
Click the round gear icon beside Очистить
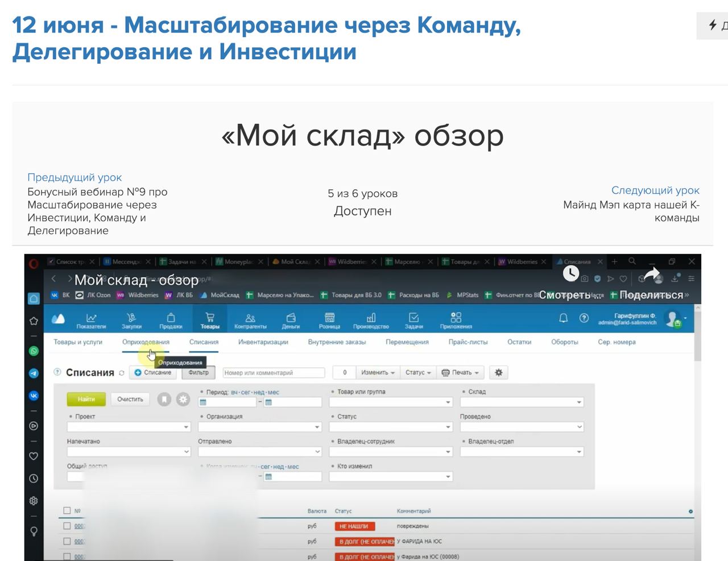pyautogui.click(x=183, y=400)
